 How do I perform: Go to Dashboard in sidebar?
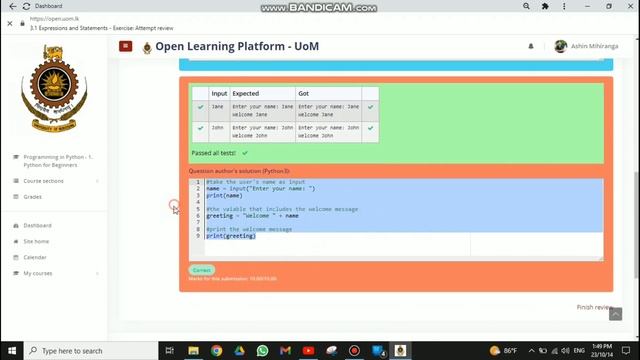click(x=37, y=225)
